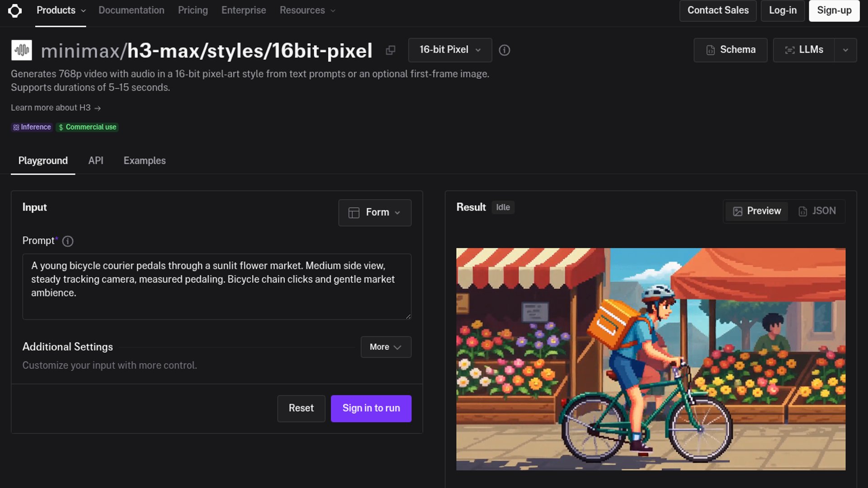Expand the 16-bit Pixel style dropdown
The height and width of the screenshot is (488, 868).
coord(450,50)
